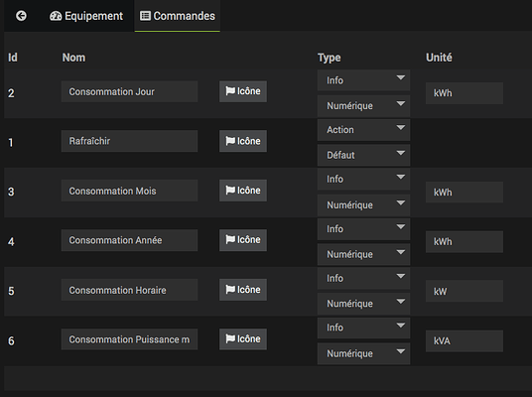The width and height of the screenshot is (532, 397).
Task: Open the Equipement tab
Action: (86, 16)
